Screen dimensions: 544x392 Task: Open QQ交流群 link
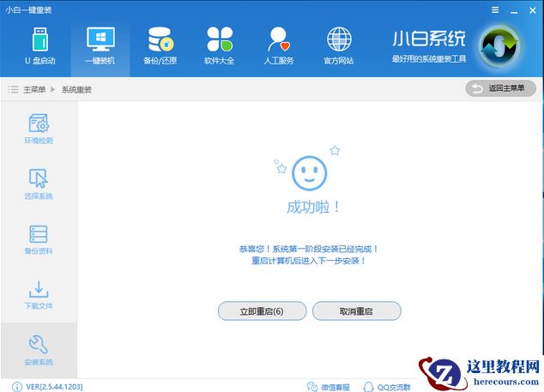[x=387, y=387]
